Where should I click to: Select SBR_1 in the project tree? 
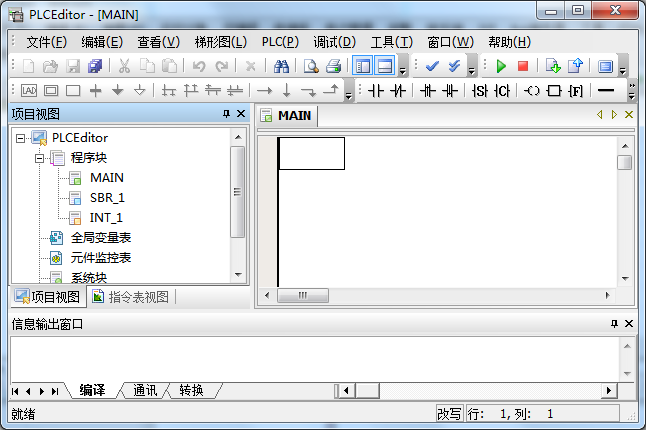[x=107, y=198]
